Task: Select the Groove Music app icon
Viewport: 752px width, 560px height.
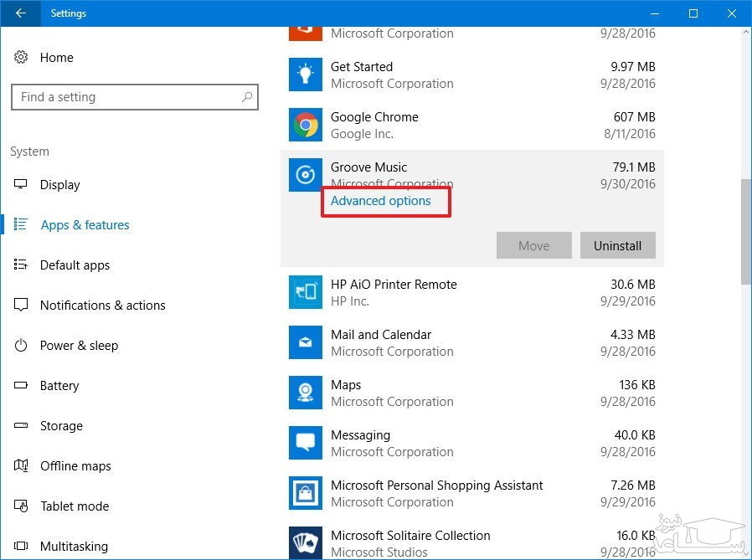Action: (x=305, y=175)
